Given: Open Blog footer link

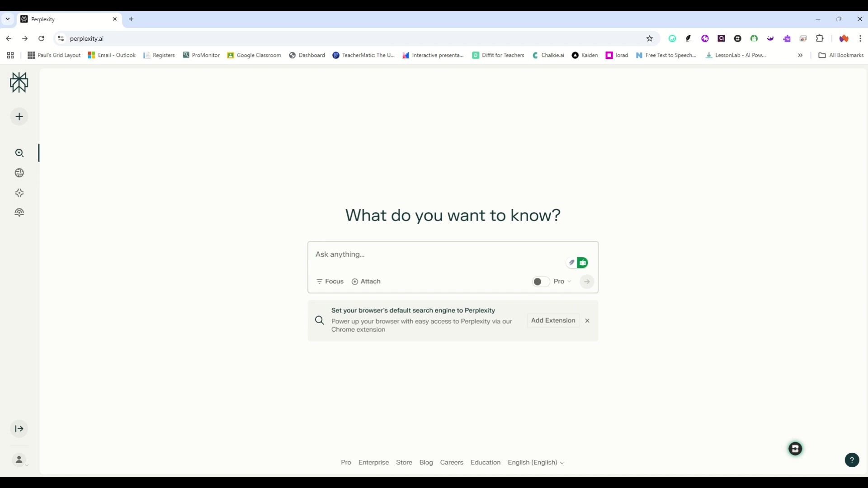Looking at the screenshot, I should coord(426,462).
